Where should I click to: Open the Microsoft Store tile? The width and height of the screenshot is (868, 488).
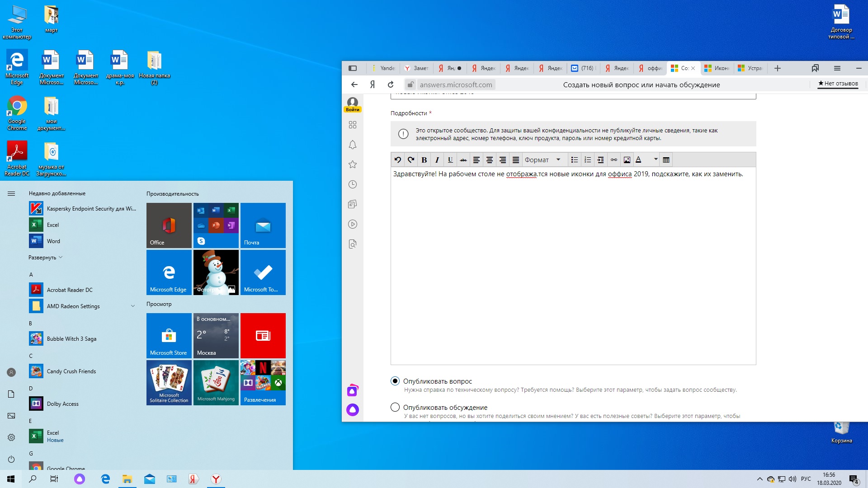[x=169, y=336]
